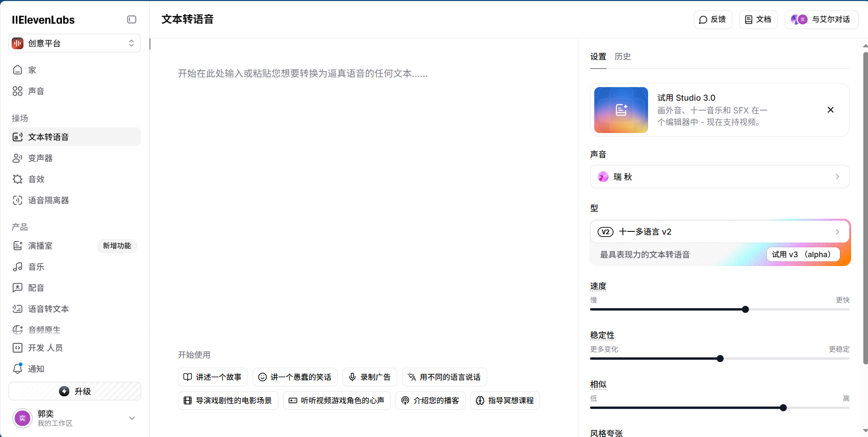The height and width of the screenshot is (437, 868).
Task: Expand the 郭奕 workspace account menu
Action: click(132, 418)
